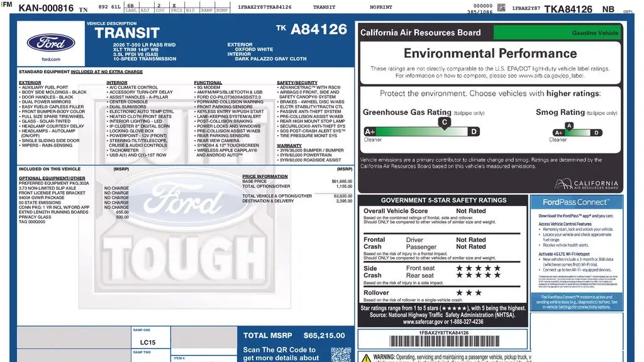Screen dimensions: 644x362
Task: Click the WIPERS - RAIN-SENSING item
Action: pos(47,145)
